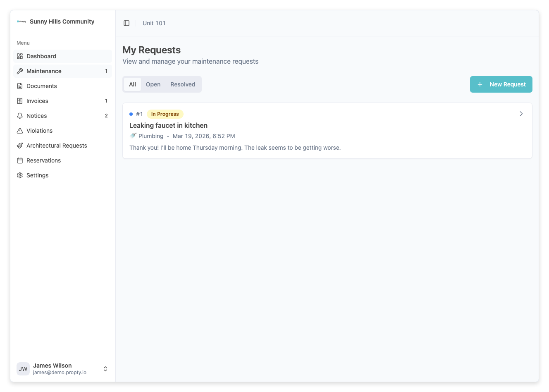Open Settings via the gear icon

point(20,175)
